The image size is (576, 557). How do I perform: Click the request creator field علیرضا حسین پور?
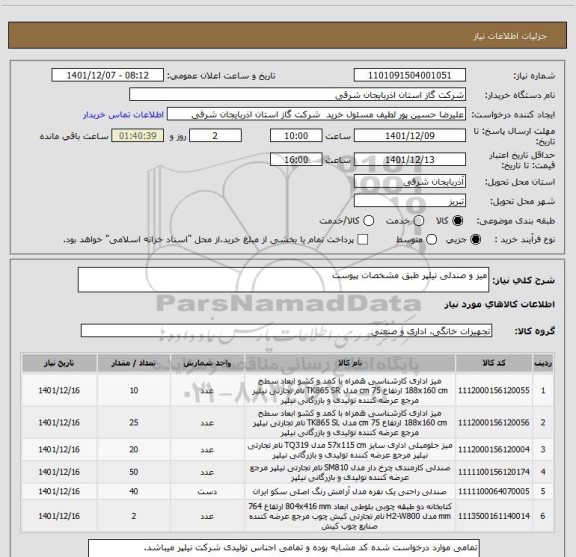coord(316,115)
